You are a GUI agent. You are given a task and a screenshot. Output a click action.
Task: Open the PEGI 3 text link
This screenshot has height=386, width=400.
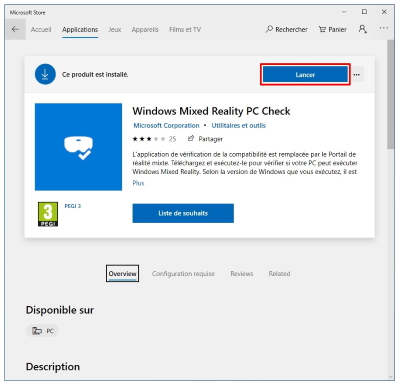coord(73,206)
